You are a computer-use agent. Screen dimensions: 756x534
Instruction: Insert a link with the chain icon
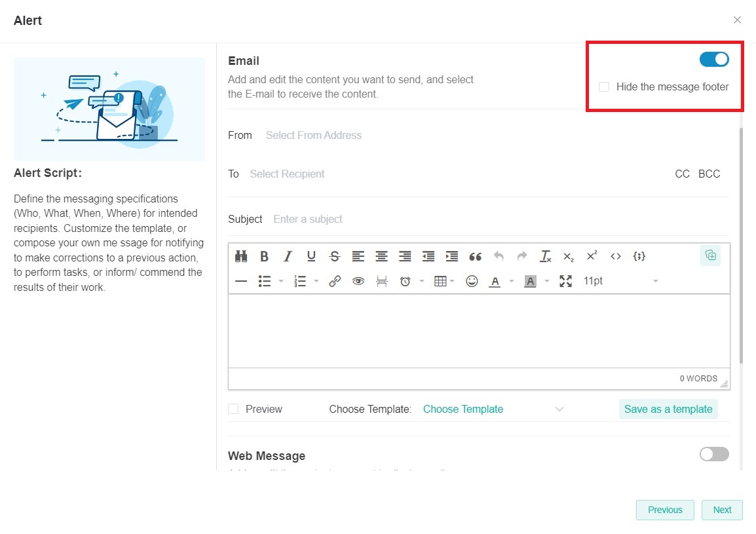(x=335, y=281)
